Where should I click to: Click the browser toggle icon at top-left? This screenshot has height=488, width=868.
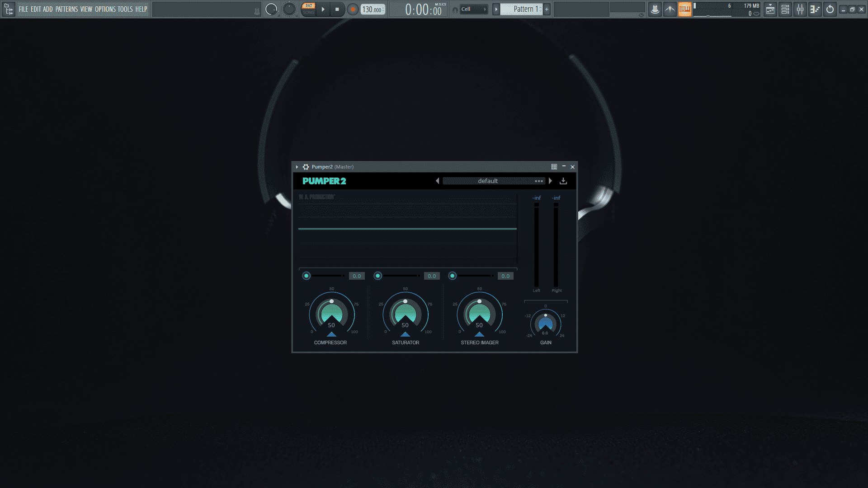pyautogui.click(x=9, y=9)
